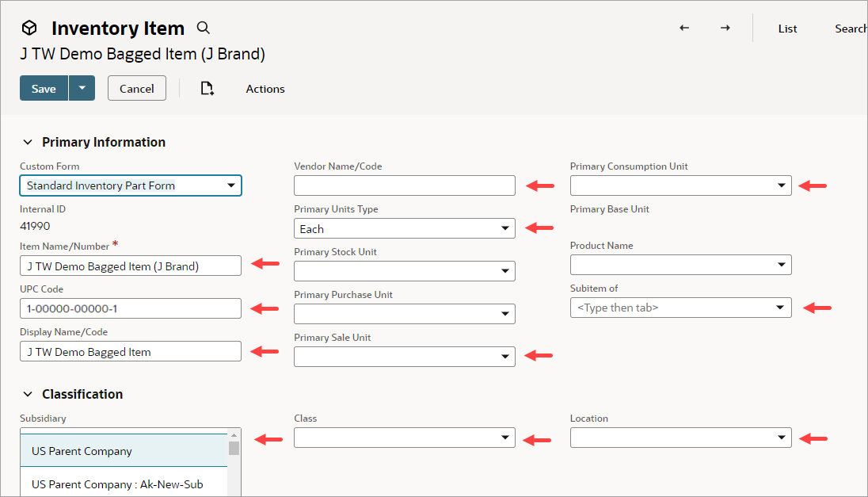Collapse the Classification section

point(28,395)
